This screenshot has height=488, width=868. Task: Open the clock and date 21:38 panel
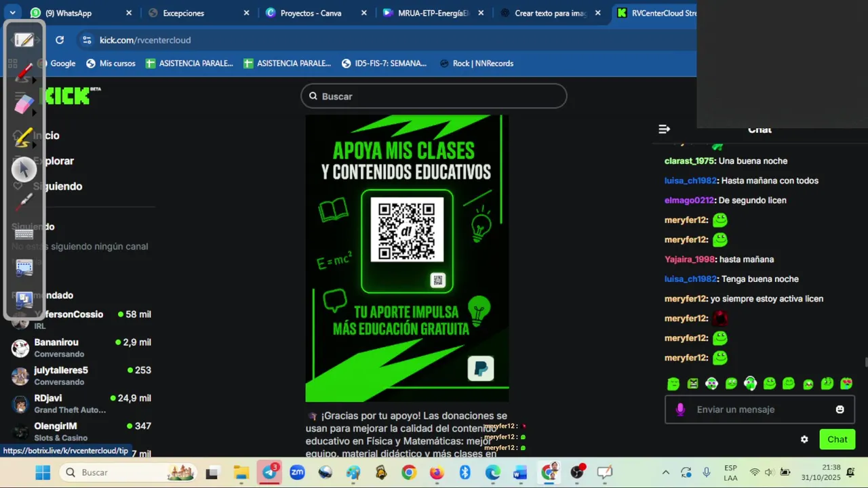pos(821,472)
